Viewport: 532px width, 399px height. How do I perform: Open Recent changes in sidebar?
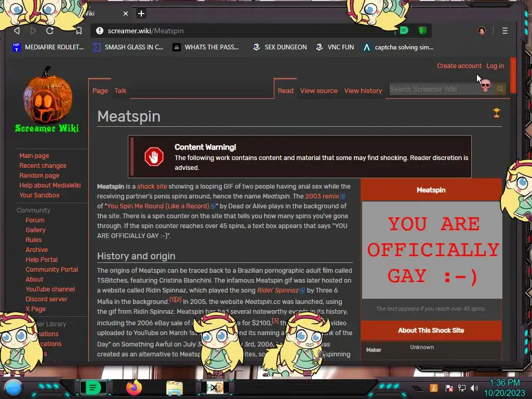(x=43, y=166)
